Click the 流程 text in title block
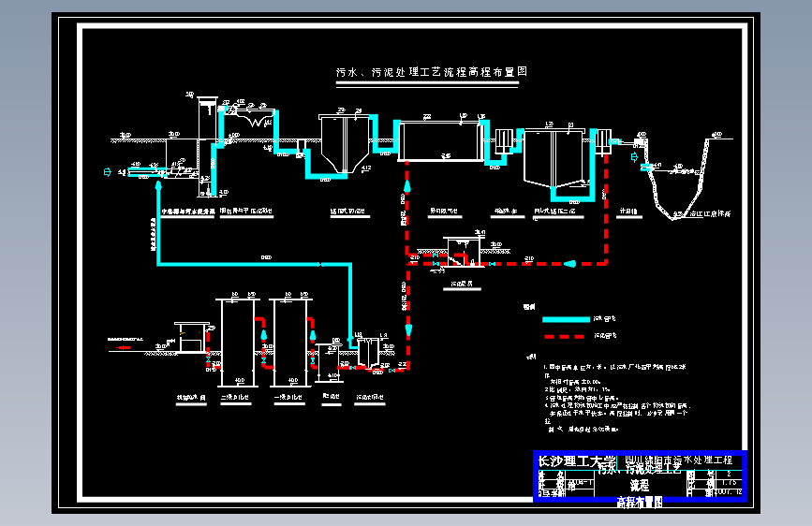 point(640,485)
